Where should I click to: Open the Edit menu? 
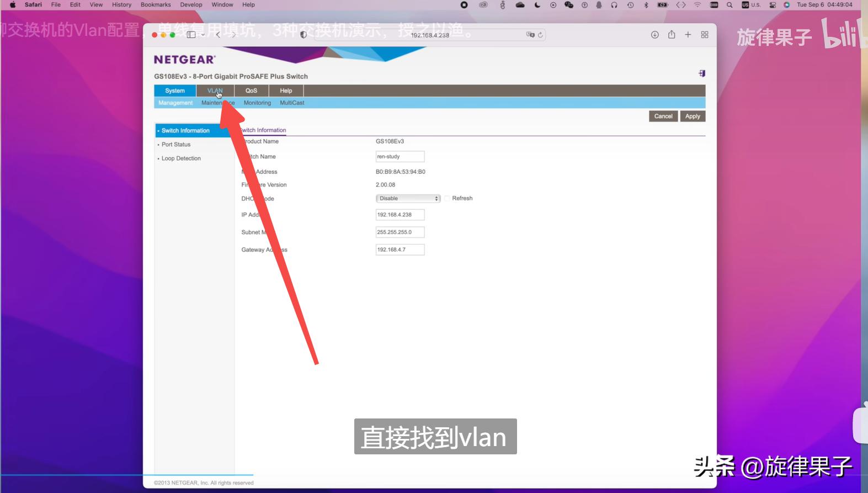(75, 4)
